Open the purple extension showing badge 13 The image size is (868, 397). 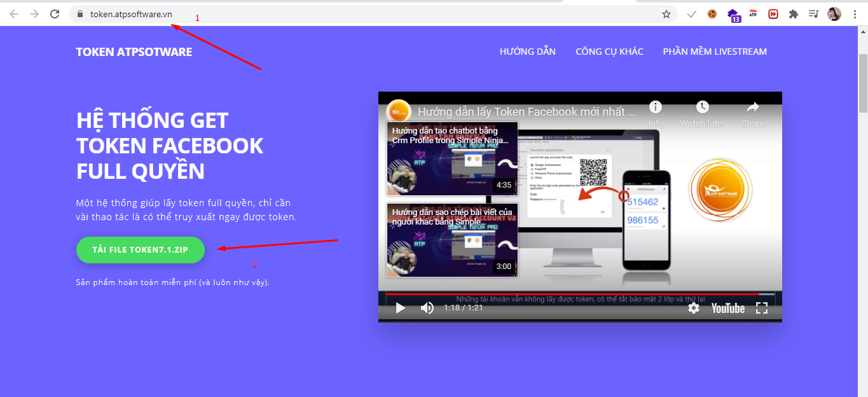point(733,13)
